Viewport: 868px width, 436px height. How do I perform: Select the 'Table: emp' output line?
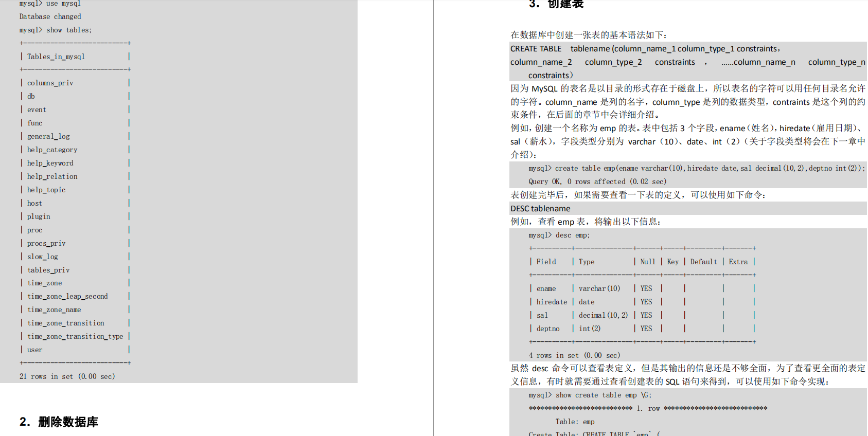click(x=575, y=422)
